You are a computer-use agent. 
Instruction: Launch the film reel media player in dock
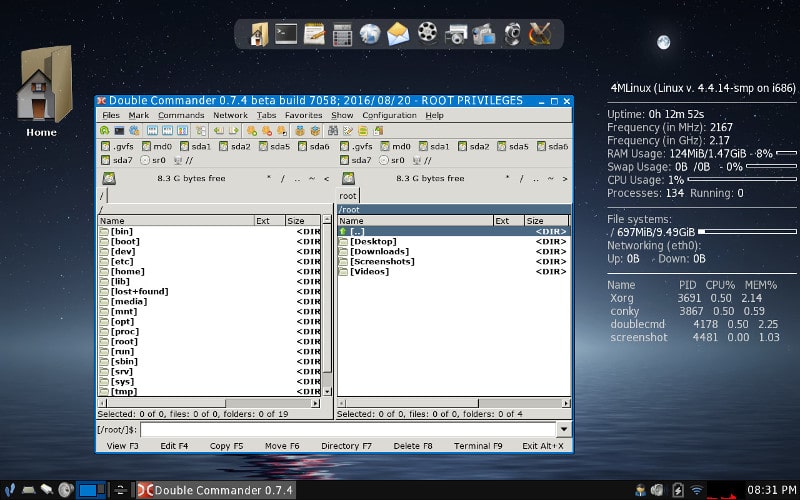[427, 34]
